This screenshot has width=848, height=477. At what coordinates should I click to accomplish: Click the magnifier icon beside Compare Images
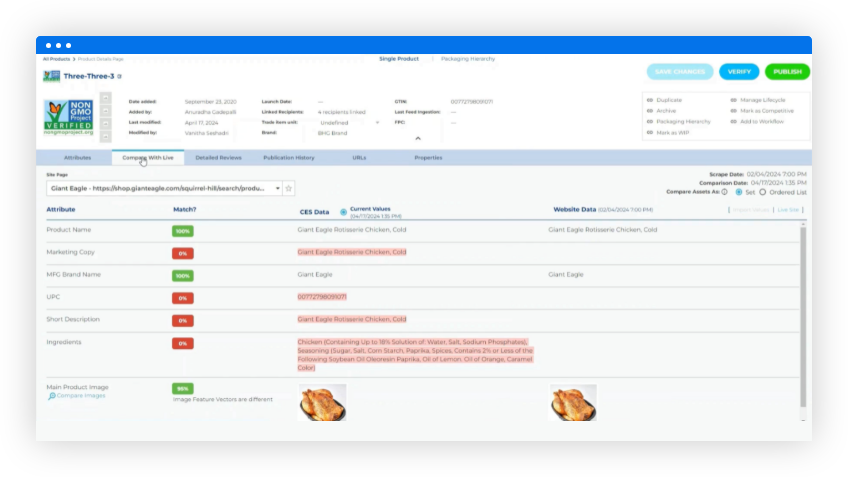pos(51,396)
